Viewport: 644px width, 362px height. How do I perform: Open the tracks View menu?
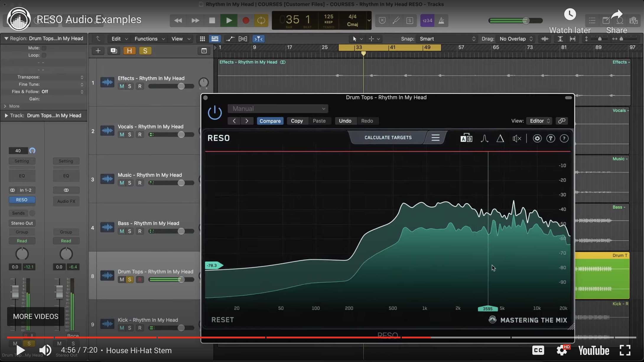[180, 39]
